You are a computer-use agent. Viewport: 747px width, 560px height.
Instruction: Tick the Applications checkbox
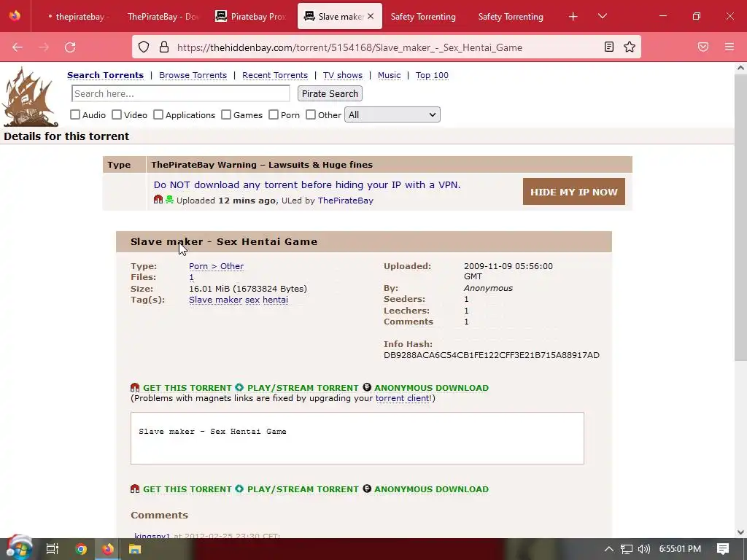pyautogui.click(x=158, y=114)
